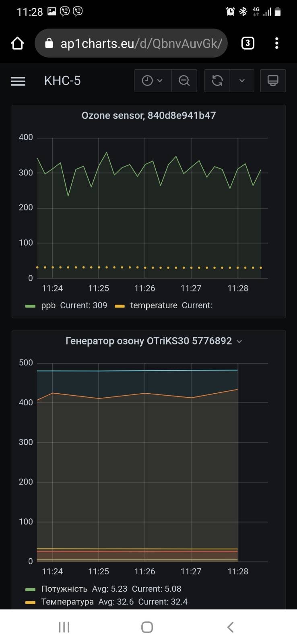The width and height of the screenshot is (297, 644).
Task: Click the Температура legend color swatch
Action: click(30, 602)
